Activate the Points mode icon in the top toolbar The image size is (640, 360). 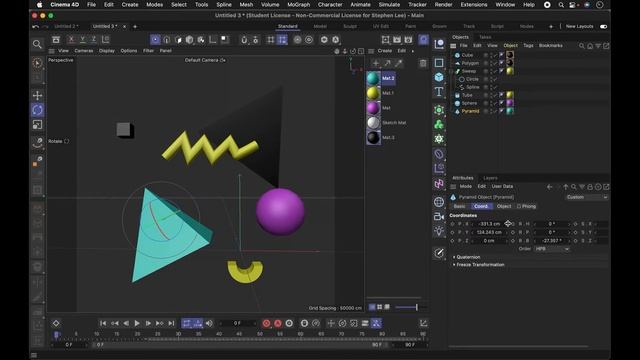pyautogui.click(x=155, y=40)
